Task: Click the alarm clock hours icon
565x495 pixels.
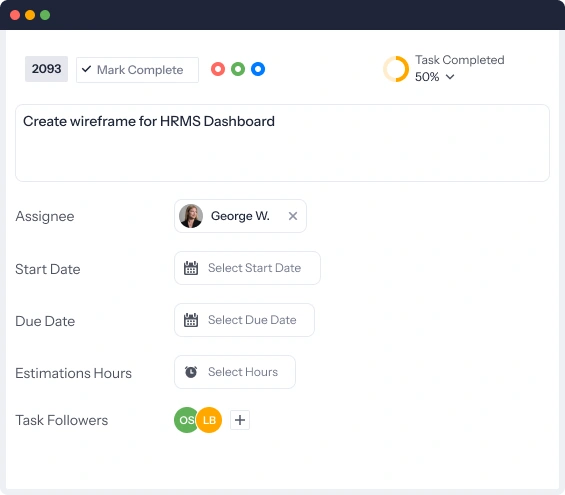Action: tap(191, 372)
